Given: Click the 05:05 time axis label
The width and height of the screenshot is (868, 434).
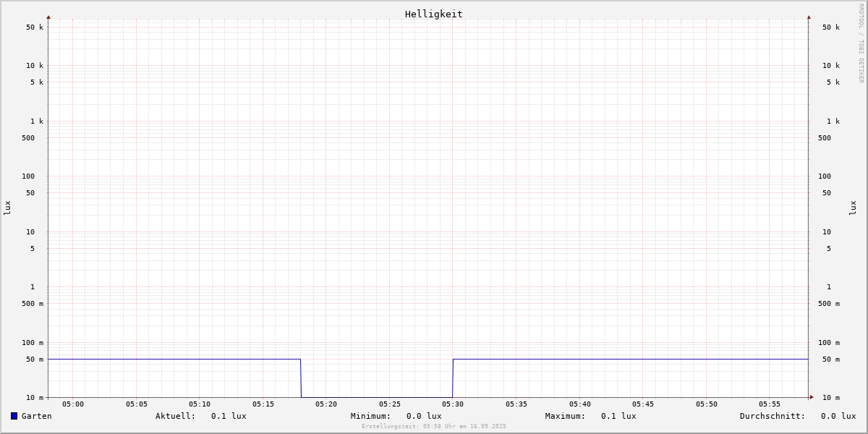Looking at the screenshot, I should tap(137, 404).
